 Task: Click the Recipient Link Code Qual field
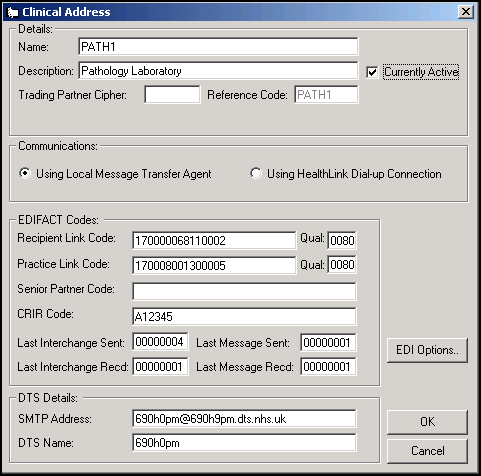pyautogui.click(x=342, y=240)
